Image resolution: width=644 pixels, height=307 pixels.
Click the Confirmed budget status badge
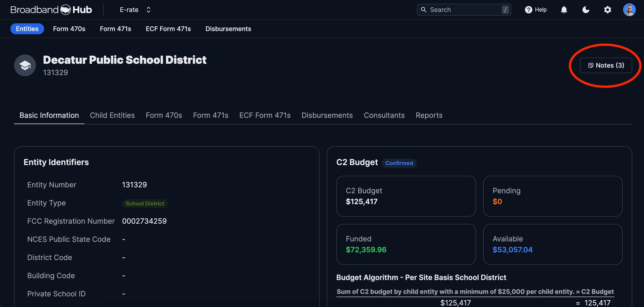(x=399, y=163)
